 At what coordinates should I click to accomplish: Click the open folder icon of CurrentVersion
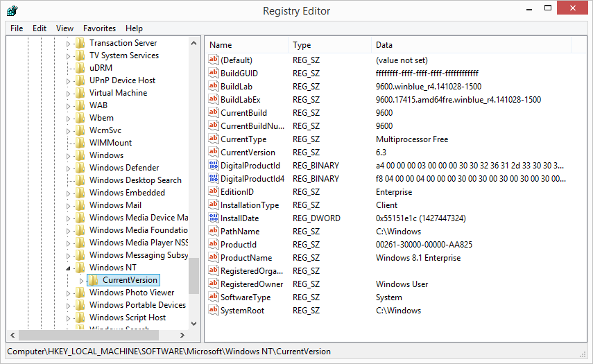93,280
